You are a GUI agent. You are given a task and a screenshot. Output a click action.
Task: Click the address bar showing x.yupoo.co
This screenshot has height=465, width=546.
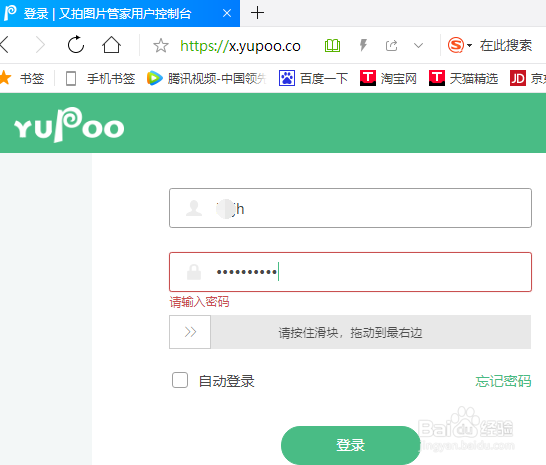tap(240, 46)
